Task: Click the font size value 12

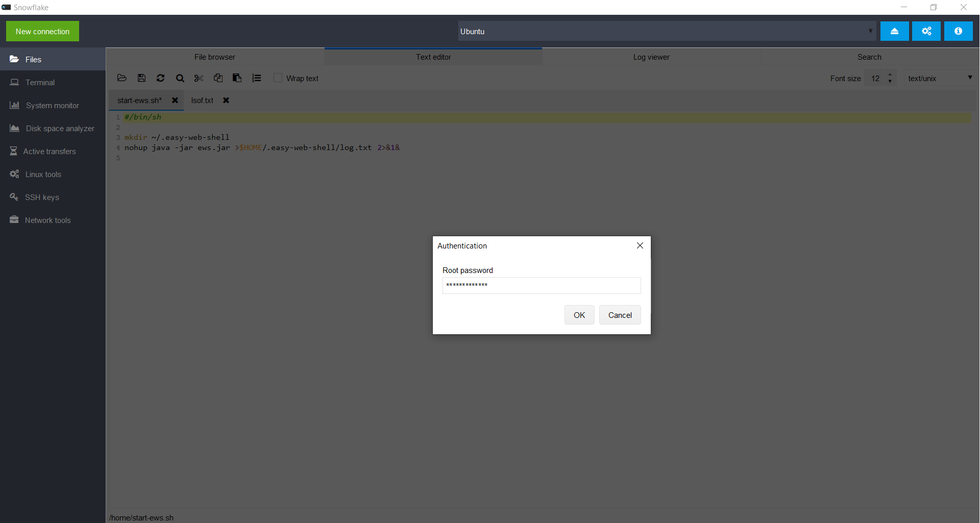Action: [x=875, y=78]
